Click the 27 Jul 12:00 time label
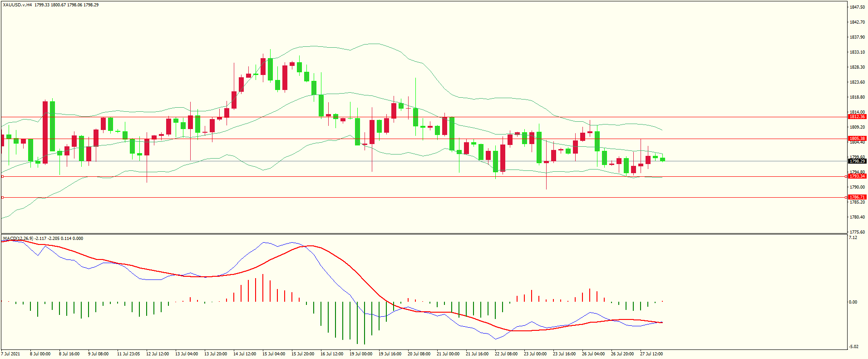This screenshot has height=359, width=868. pyautogui.click(x=651, y=354)
